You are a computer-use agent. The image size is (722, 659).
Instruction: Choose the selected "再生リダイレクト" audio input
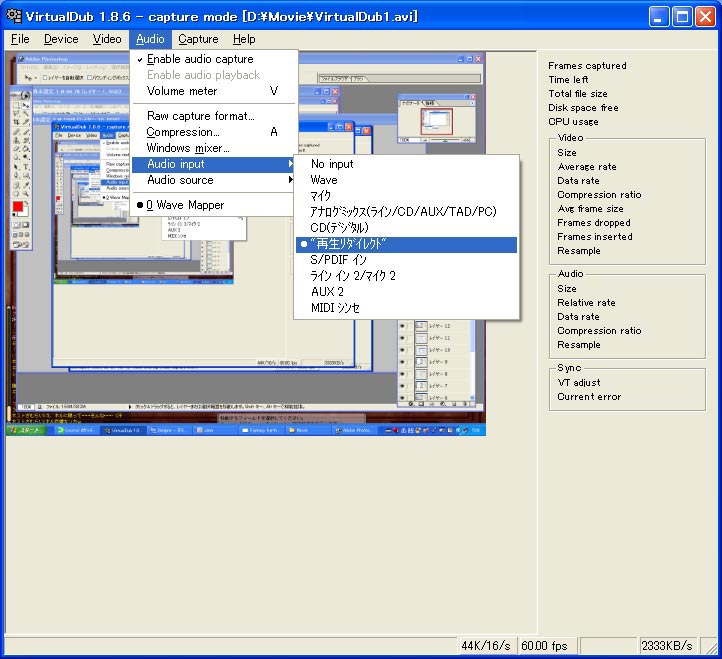pos(348,244)
